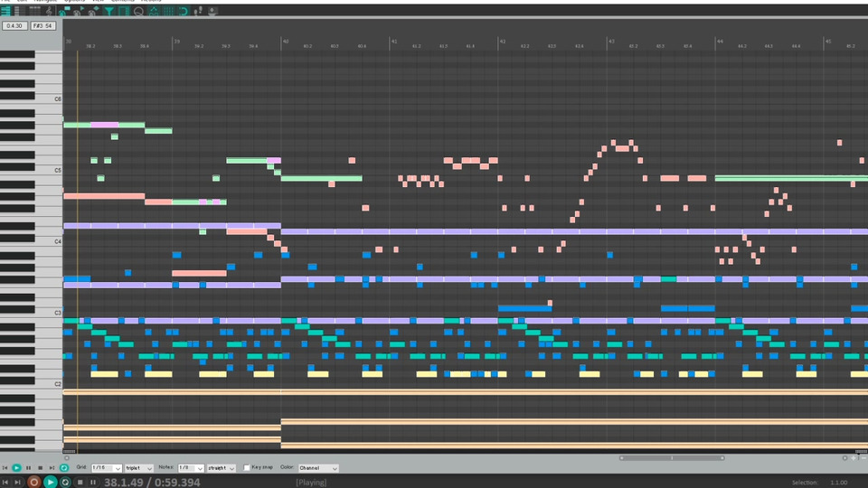Image resolution: width=868 pixels, height=488 pixels.
Task: Switch to musical notation view
Action: coord(49,11)
